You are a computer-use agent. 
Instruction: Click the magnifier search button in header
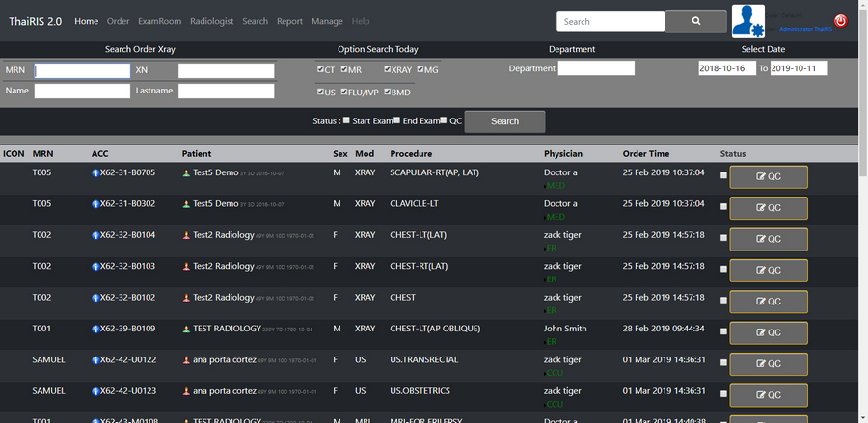[x=696, y=21]
